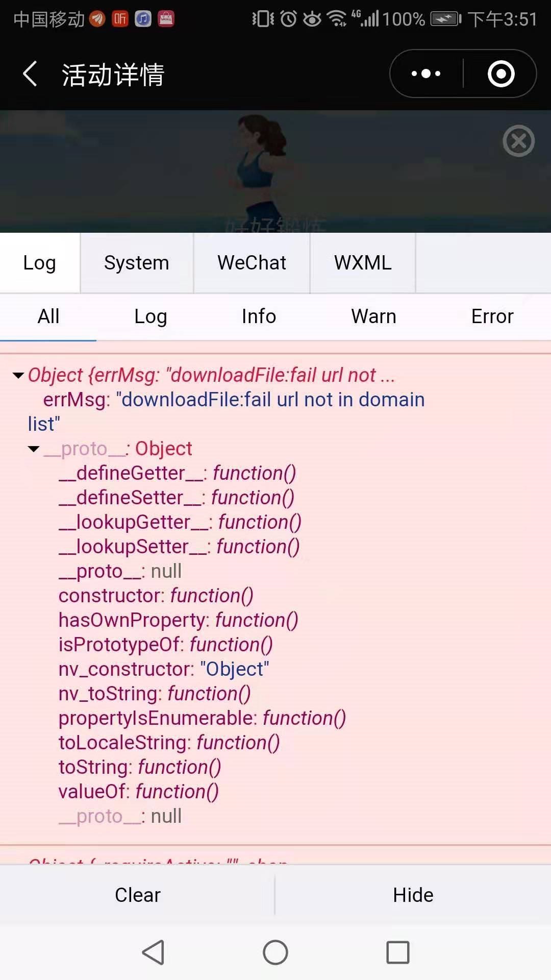Image resolution: width=551 pixels, height=980 pixels.
Task: Tap the 中国移动 carrier label
Action: click(x=49, y=19)
